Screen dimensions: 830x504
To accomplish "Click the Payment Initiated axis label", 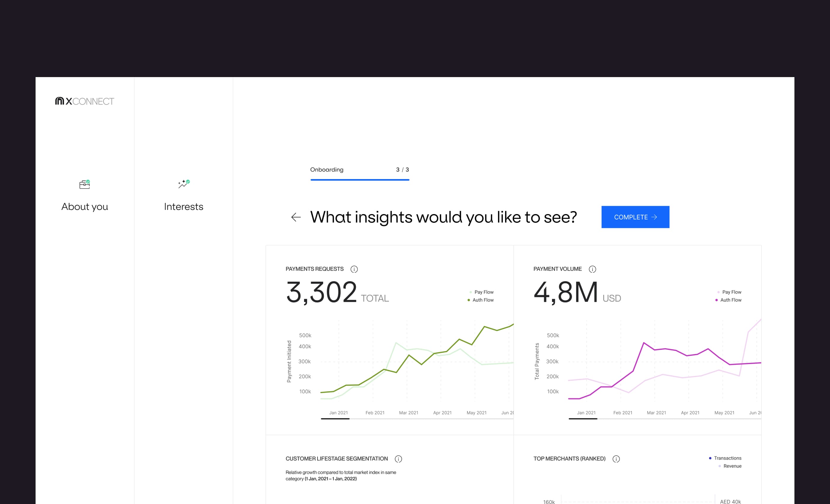I will coord(289,361).
